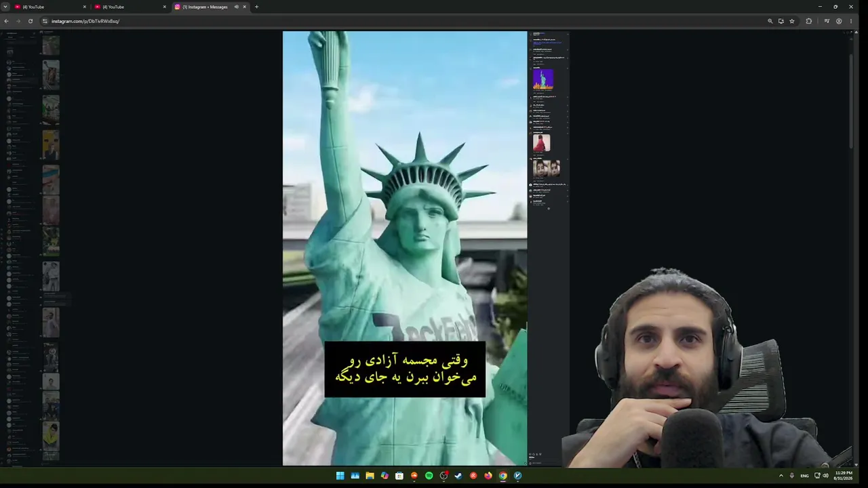Screen dimensions: 868x488
Task: Switch to the second YouTube tab
Action: tap(131, 7)
